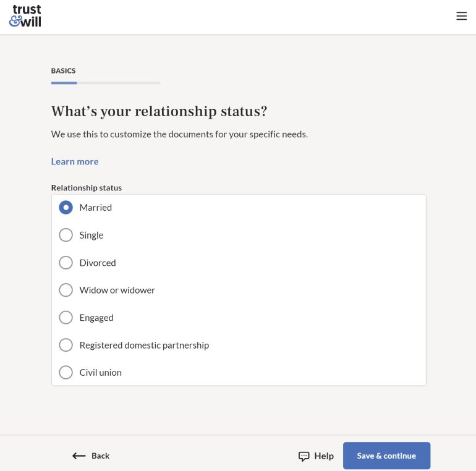Select the Civil union option

(66, 372)
